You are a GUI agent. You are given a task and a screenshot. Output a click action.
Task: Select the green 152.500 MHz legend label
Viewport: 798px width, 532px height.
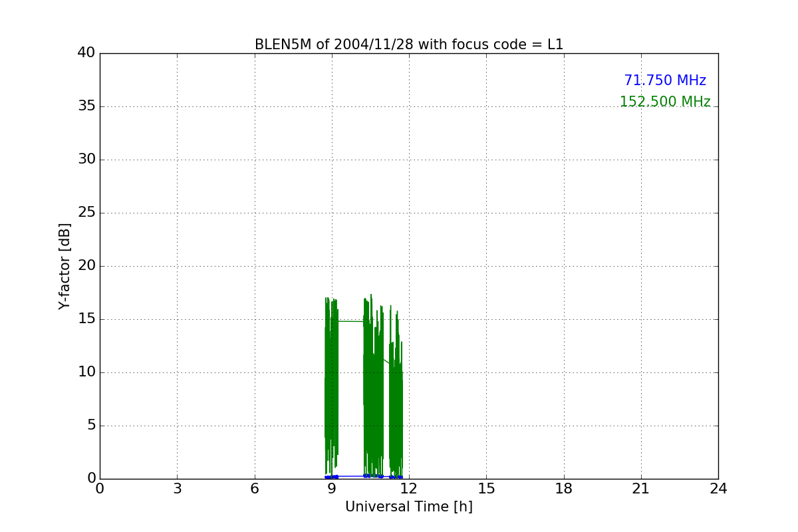(665, 102)
